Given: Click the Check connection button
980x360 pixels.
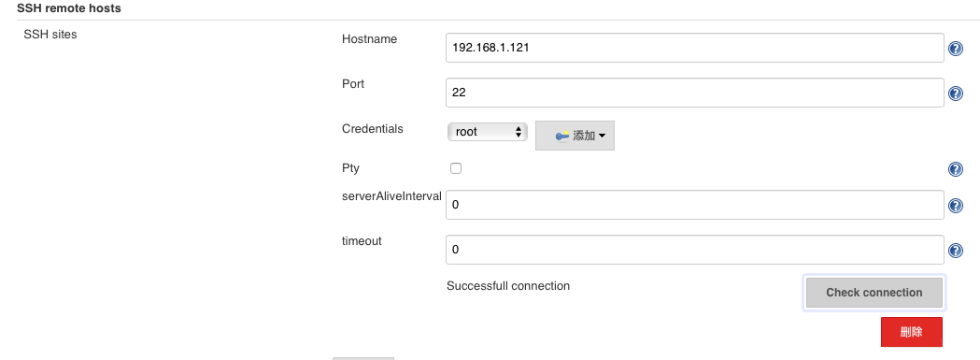Looking at the screenshot, I should 873,293.
